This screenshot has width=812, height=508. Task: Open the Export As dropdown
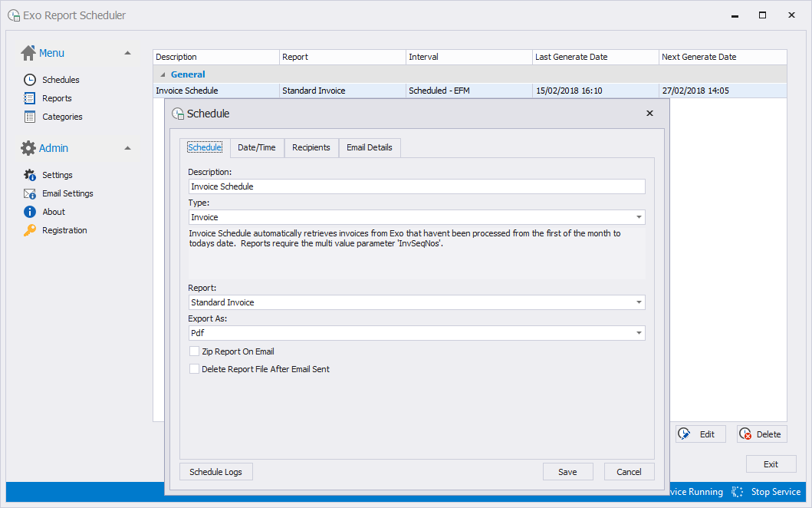pos(639,333)
